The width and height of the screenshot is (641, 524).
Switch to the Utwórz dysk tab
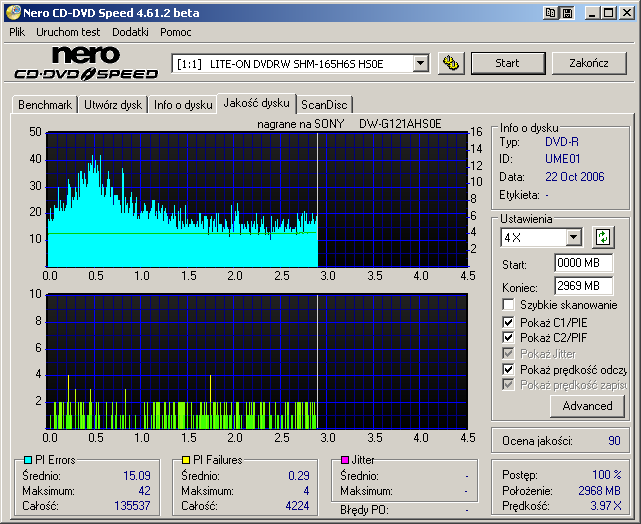113,105
